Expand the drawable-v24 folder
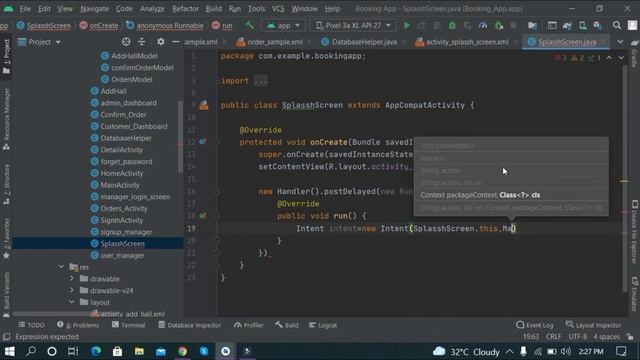The width and height of the screenshot is (640, 360). [x=72, y=290]
